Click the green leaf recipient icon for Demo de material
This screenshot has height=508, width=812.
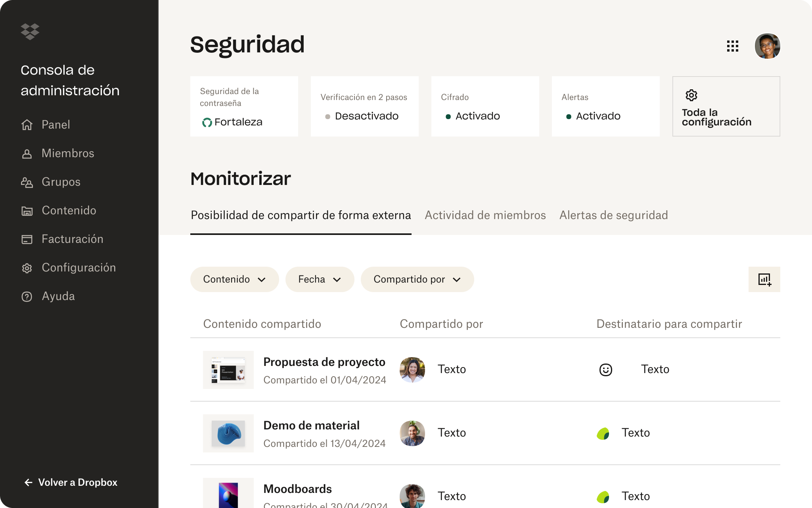pos(603,433)
